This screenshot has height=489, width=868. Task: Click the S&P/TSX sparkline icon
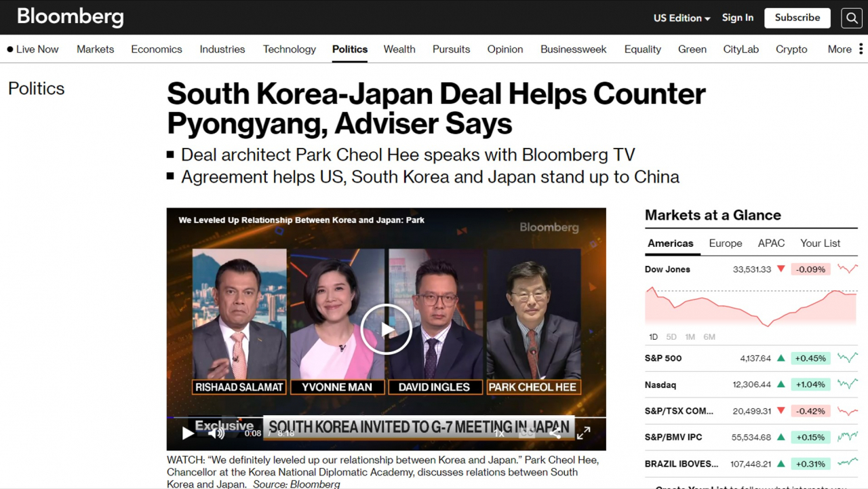coord(848,411)
